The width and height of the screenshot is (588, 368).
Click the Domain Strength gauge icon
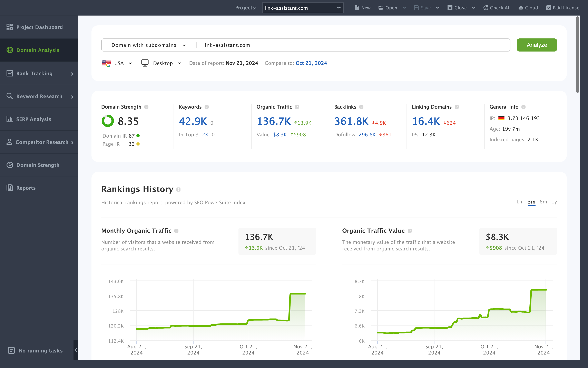pyautogui.click(x=10, y=165)
